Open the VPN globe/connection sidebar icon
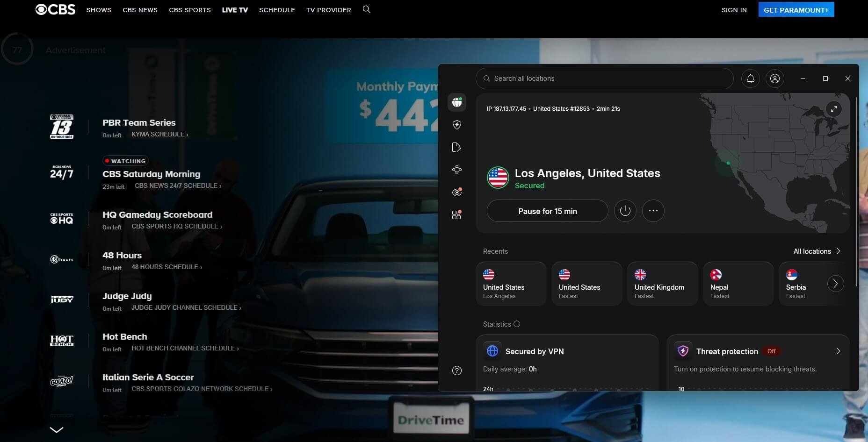Screen dimensions: 868x442 click(x=457, y=102)
